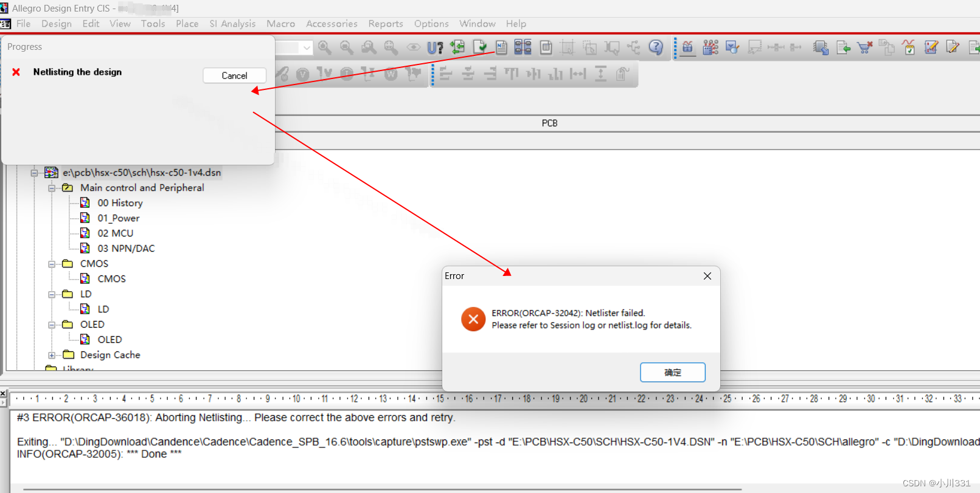Image resolution: width=980 pixels, height=493 pixels.
Task: Click the Align Bottom icon
Action: (555, 74)
